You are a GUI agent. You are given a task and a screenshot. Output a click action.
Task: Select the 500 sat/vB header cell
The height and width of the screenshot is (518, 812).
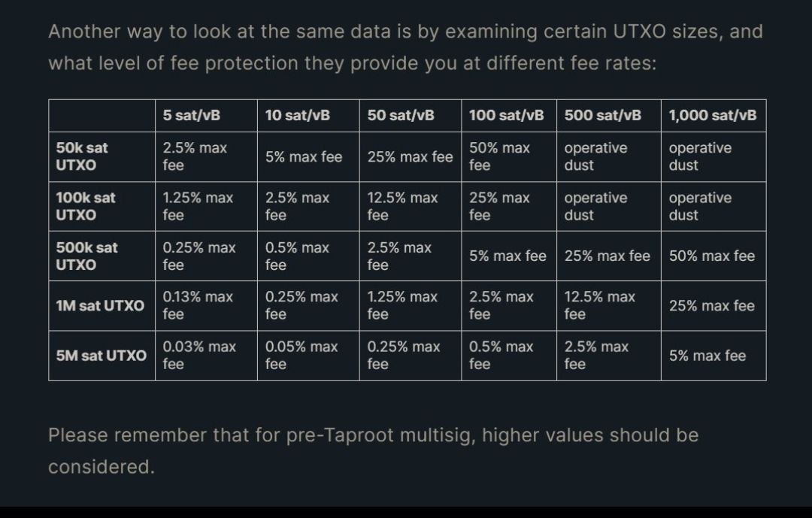tap(609, 116)
